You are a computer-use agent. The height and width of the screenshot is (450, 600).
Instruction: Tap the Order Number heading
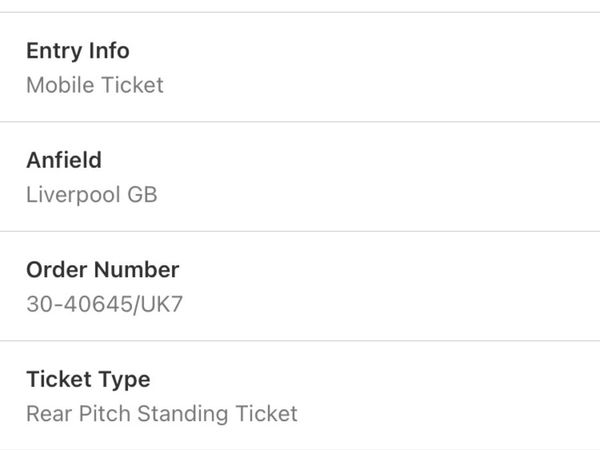(103, 270)
